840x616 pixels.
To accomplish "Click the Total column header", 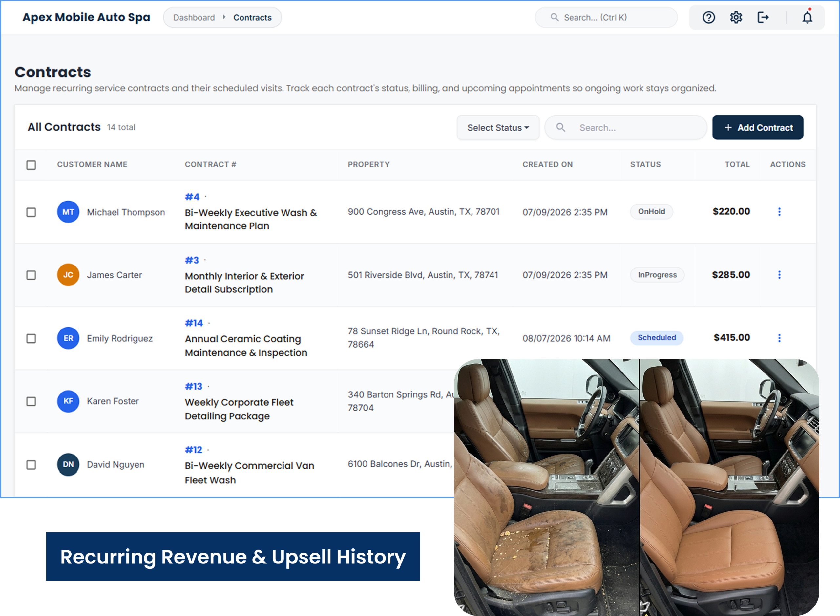I will [x=737, y=164].
